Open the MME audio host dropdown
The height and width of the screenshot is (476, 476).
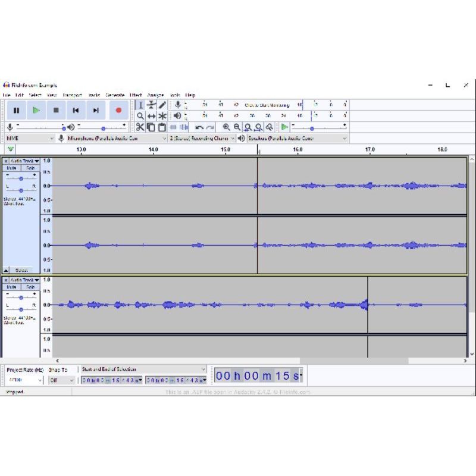point(30,139)
